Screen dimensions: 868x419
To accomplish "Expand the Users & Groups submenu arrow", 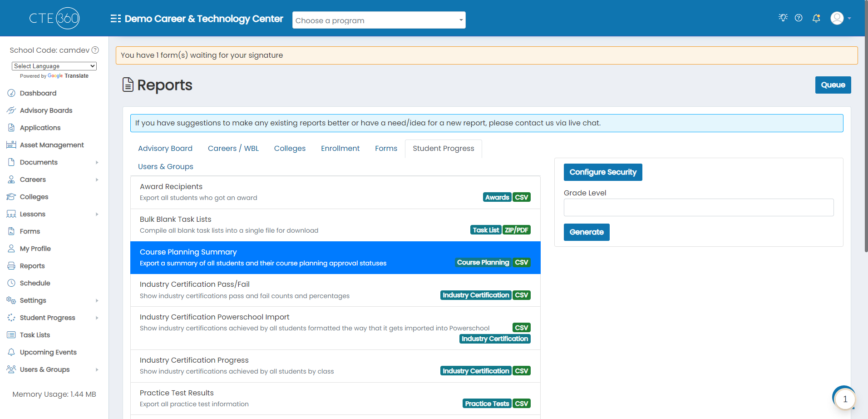I will [97, 369].
